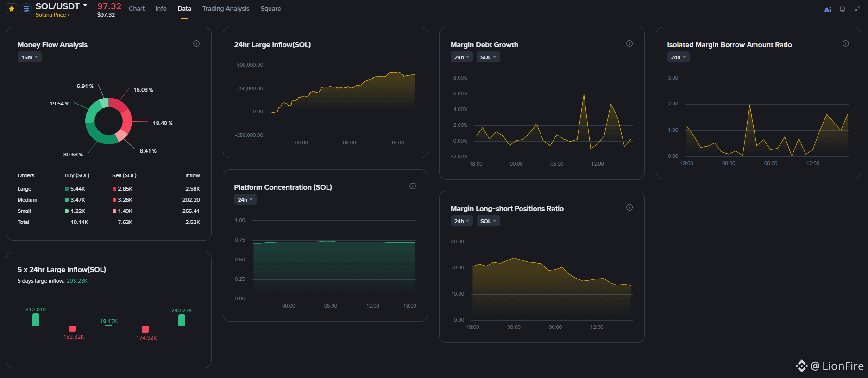Click the green 312.01K inflow bar

[36, 320]
